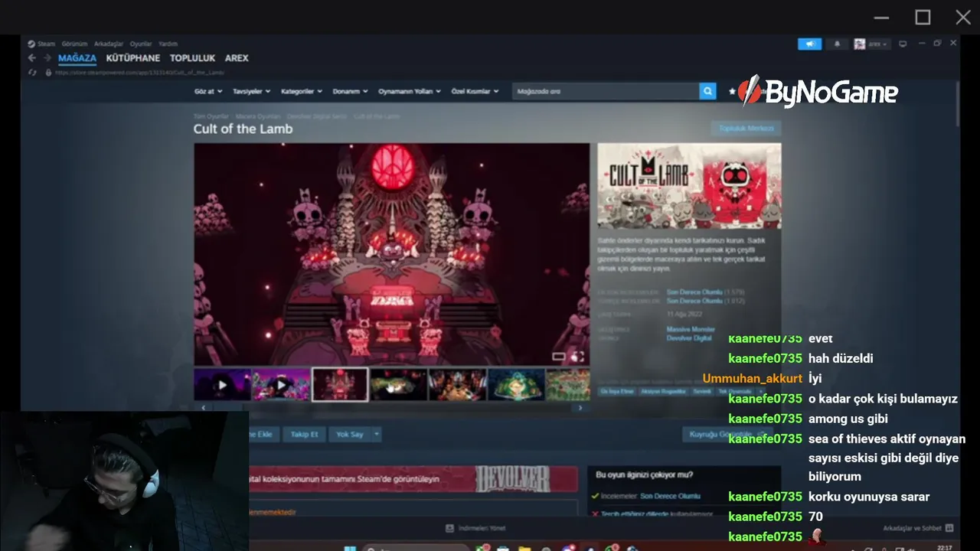
Task: Open Arkadaşlar ve Sohbet panel
Action: pos(918,528)
